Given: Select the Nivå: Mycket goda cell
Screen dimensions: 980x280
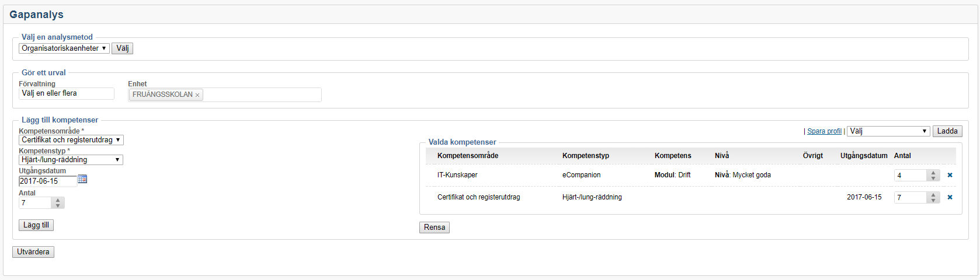Looking at the screenshot, I should point(743,175).
